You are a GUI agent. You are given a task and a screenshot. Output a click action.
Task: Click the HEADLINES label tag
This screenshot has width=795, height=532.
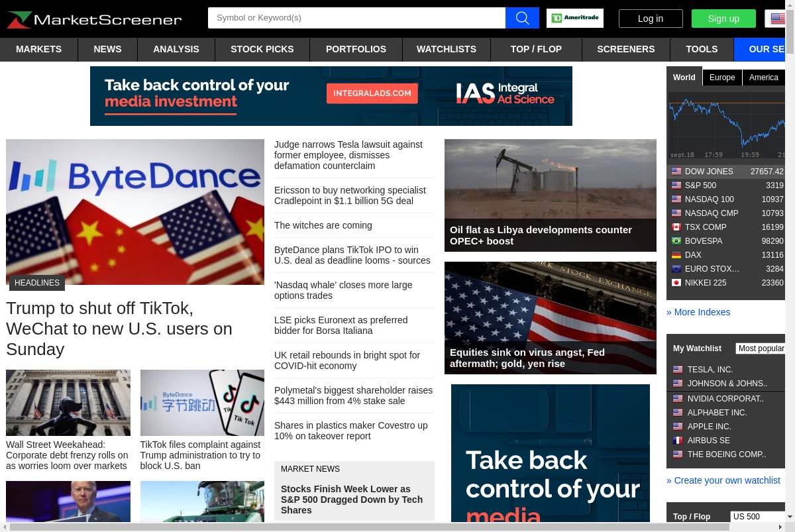[37, 283]
